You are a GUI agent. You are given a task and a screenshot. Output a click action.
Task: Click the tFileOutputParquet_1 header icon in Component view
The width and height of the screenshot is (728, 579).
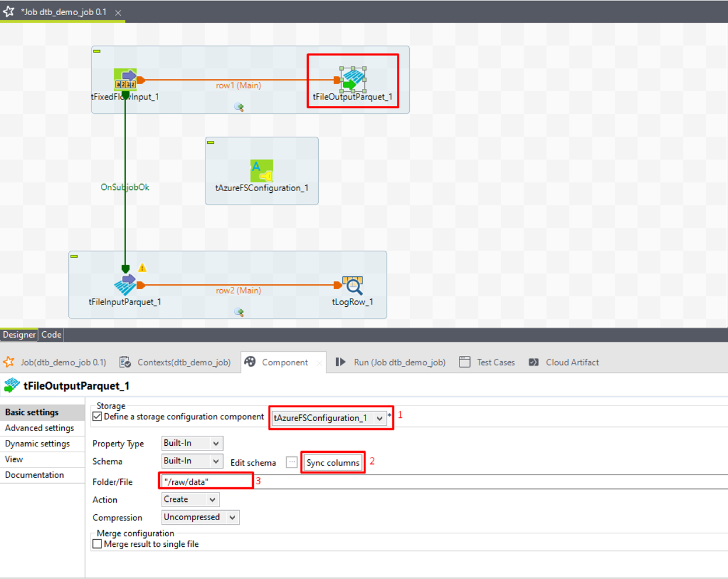12,385
